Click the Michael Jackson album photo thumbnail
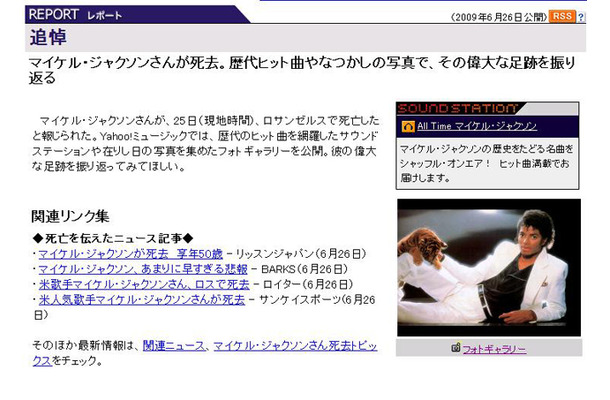Viewport: 610px width, 400px height. tap(489, 268)
